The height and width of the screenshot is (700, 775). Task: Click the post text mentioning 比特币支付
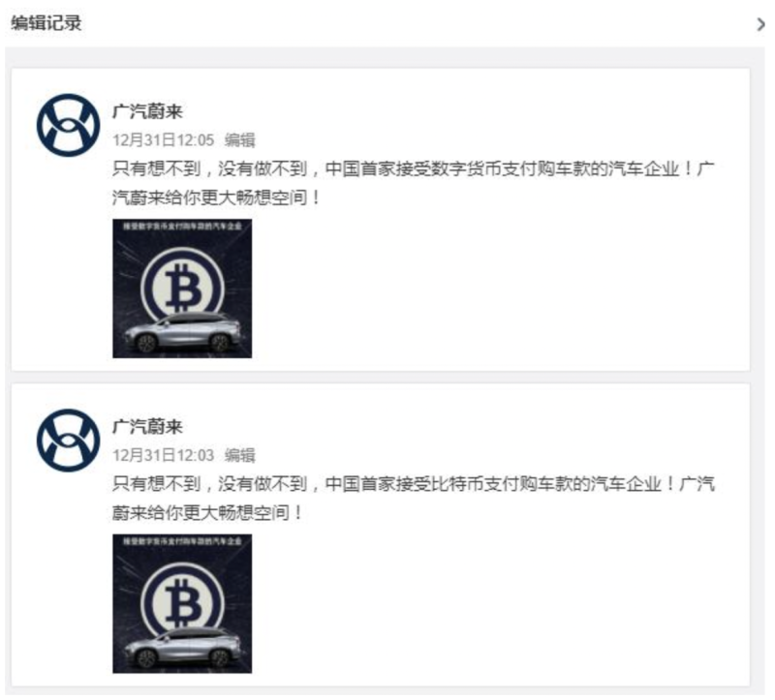(x=414, y=499)
